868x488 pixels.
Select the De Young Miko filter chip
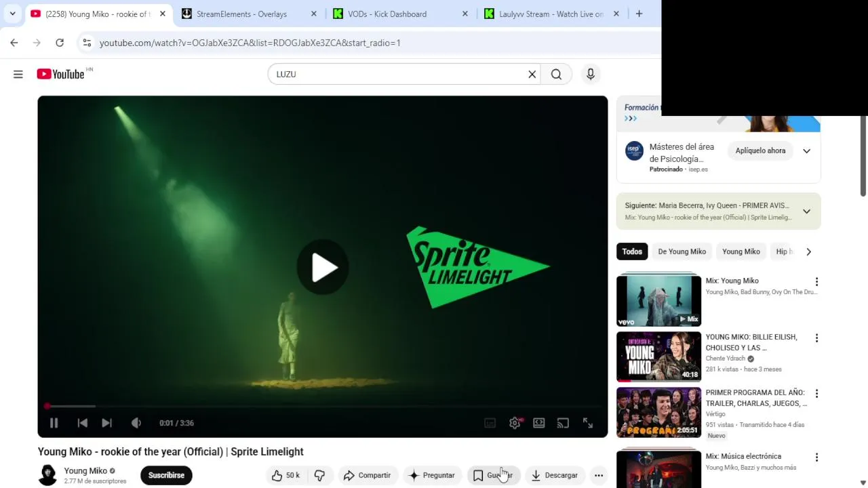(x=682, y=251)
